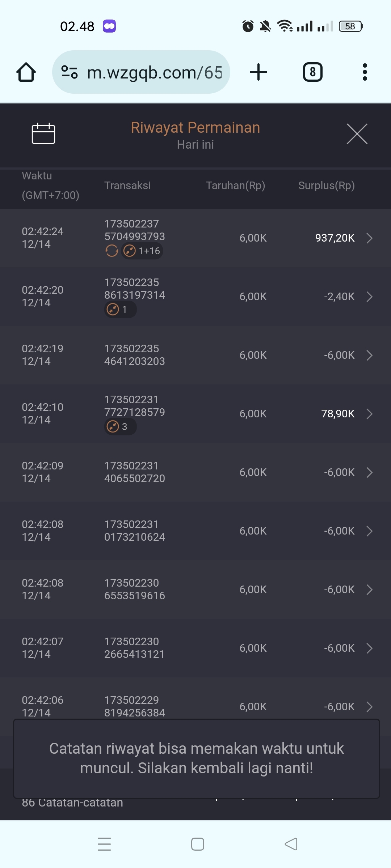The width and height of the screenshot is (391, 868).
Task: Open the browser three-dot menu
Action: pos(365,72)
